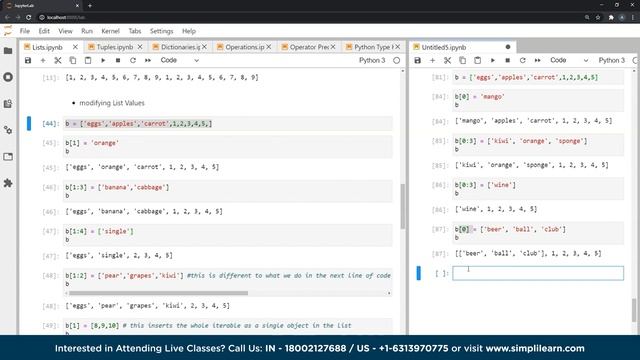The height and width of the screenshot is (360, 640).
Task: Select the b[0:3] = ['wine'] cell
Action: pos(538,189)
